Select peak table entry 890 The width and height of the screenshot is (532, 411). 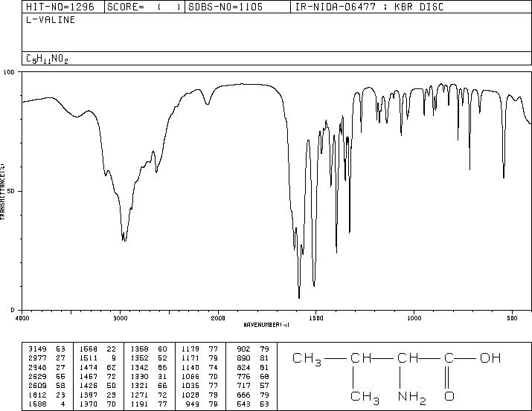pyautogui.click(x=243, y=358)
